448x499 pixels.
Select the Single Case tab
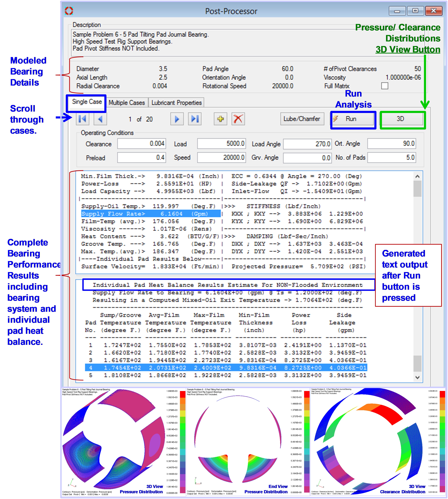87,102
